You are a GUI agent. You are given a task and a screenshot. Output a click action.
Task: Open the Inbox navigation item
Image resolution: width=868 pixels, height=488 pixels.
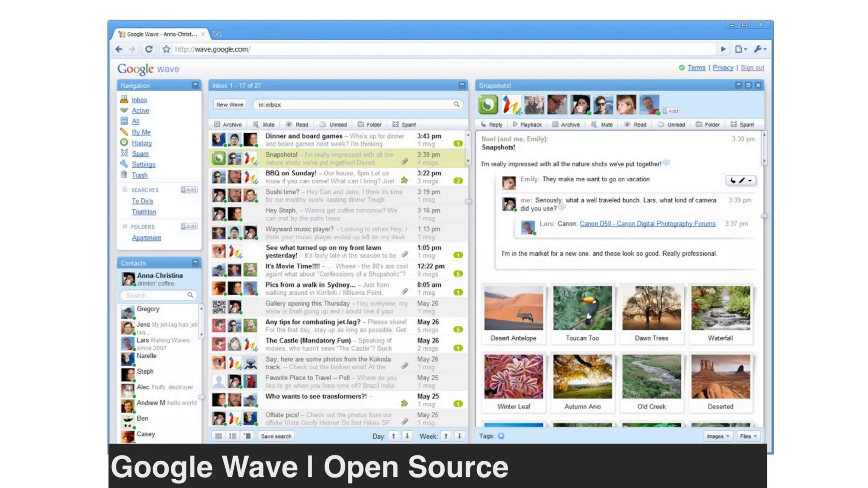pos(139,100)
